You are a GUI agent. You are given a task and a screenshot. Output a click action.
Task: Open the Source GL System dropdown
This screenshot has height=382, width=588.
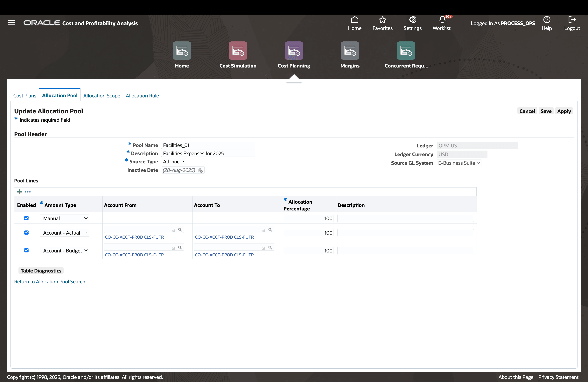[x=458, y=163]
